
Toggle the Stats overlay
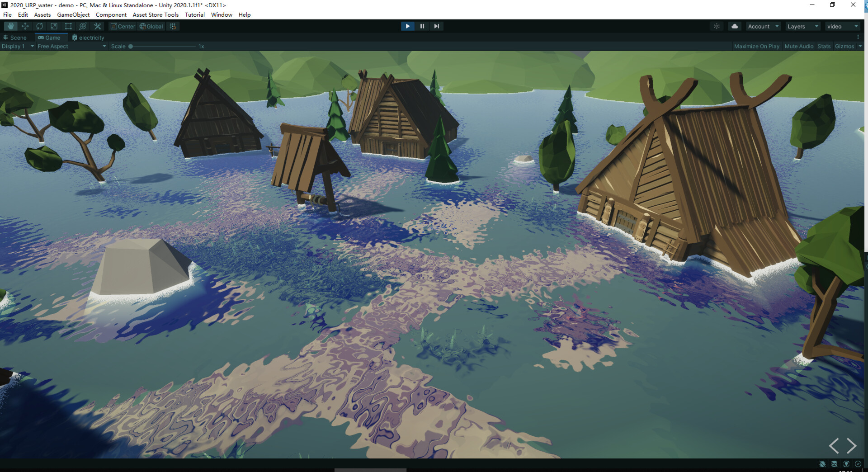click(824, 46)
